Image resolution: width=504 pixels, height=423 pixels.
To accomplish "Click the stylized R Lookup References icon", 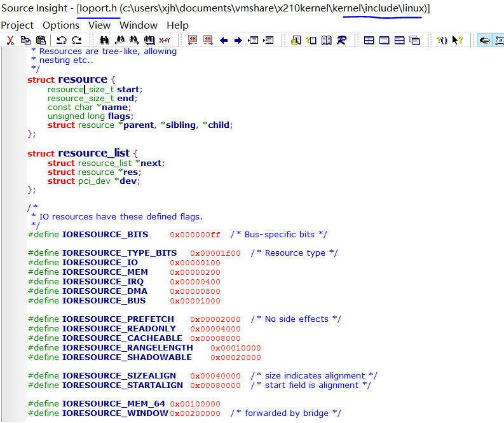I will tap(342, 40).
